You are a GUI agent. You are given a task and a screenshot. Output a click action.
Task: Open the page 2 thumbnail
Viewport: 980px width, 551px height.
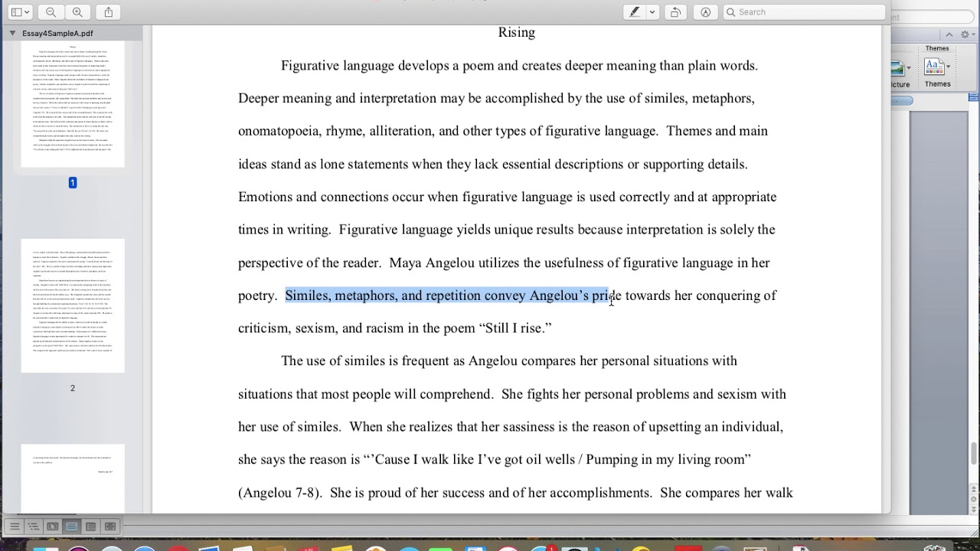click(x=73, y=306)
